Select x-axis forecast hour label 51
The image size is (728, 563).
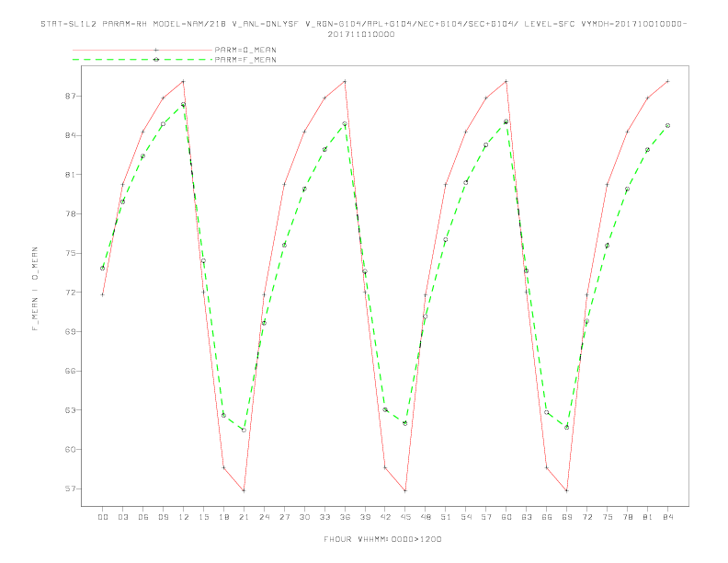click(446, 517)
